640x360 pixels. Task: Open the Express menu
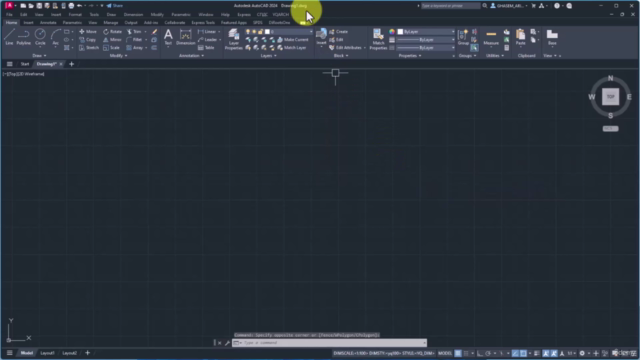click(x=244, y=14)
